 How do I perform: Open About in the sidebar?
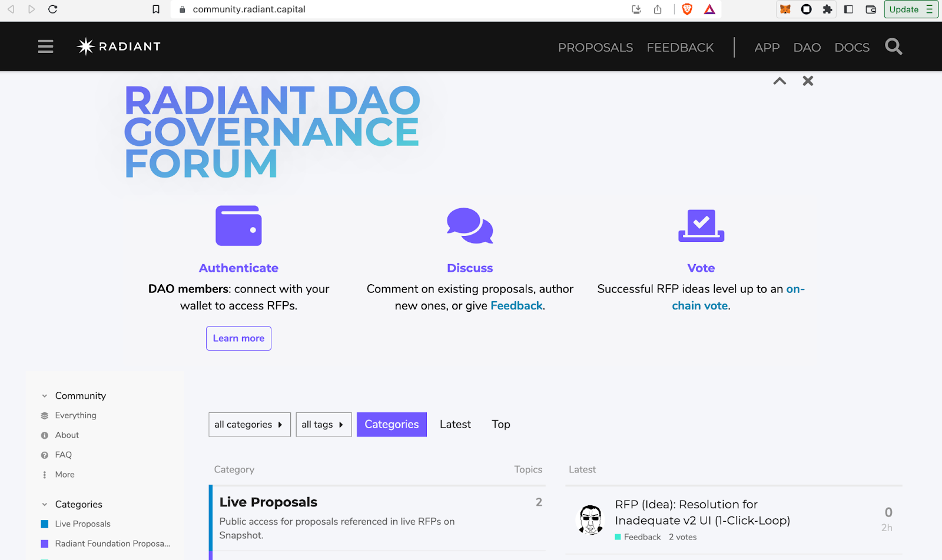(67, 435)
